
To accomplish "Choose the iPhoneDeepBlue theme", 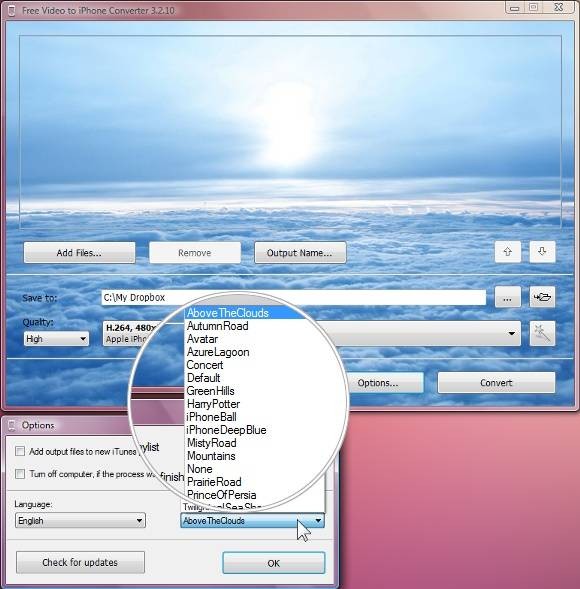I will click(226, 430).
